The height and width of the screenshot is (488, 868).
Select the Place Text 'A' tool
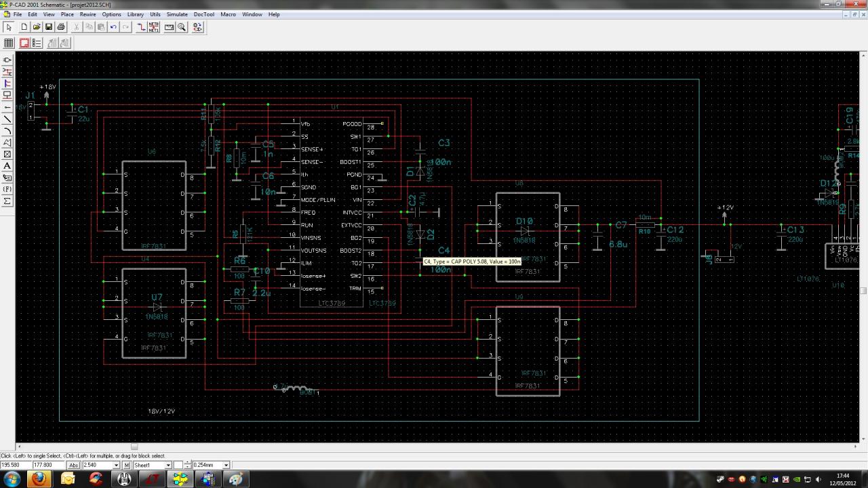click(x=7, y=166)
